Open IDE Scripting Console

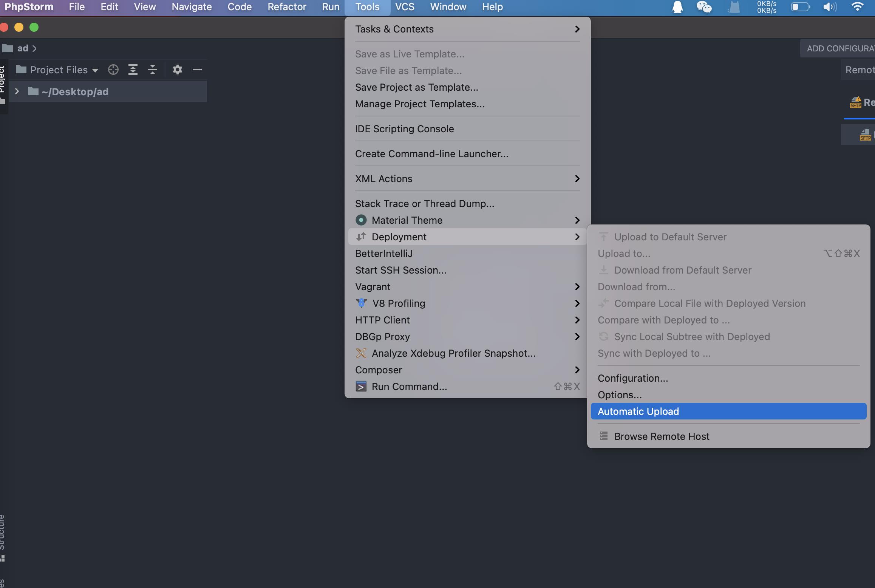pos(468,129)
